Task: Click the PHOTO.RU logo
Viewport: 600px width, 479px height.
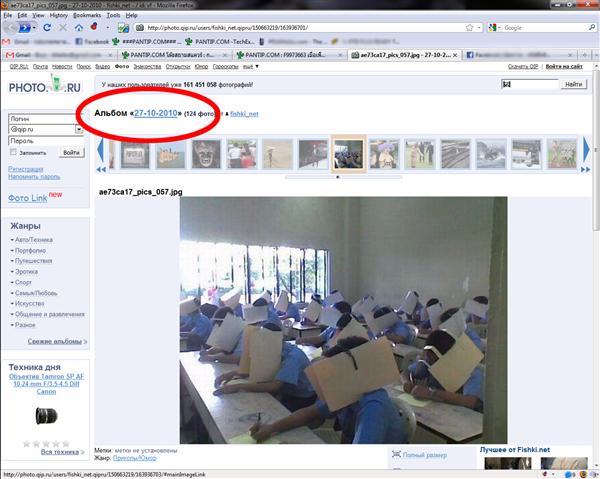Action: (45, 85)
